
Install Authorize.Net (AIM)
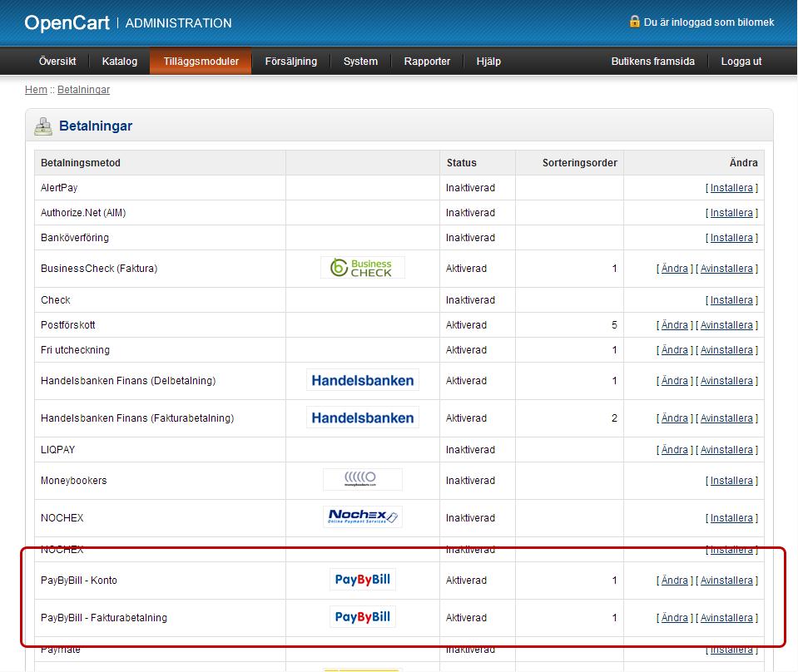(731, 213)
